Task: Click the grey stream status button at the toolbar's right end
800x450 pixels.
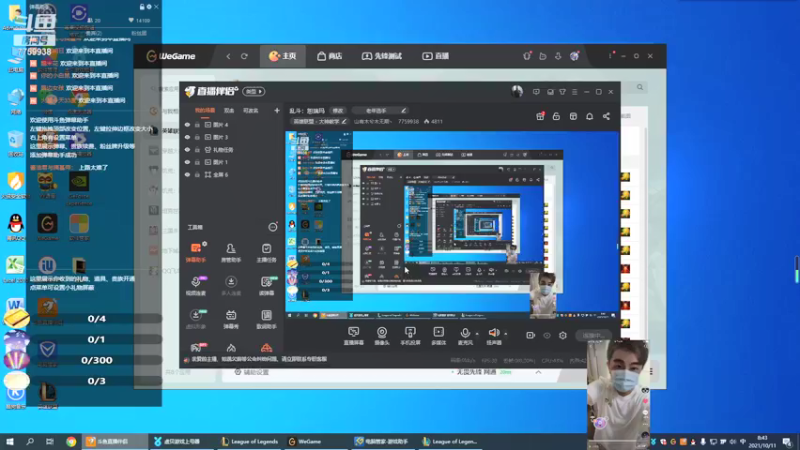Action: click(593, 335)
